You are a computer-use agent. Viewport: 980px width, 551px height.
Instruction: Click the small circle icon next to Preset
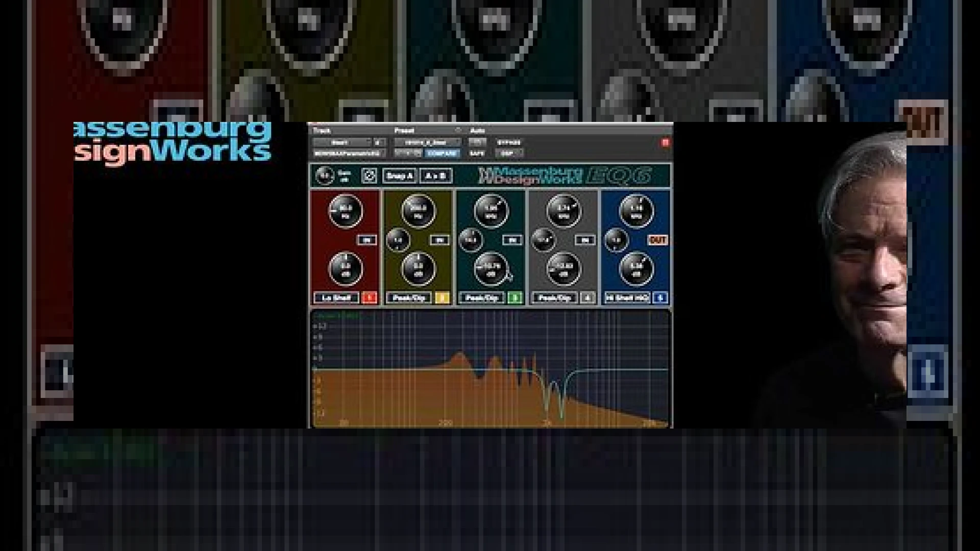[x=458, y=130]
